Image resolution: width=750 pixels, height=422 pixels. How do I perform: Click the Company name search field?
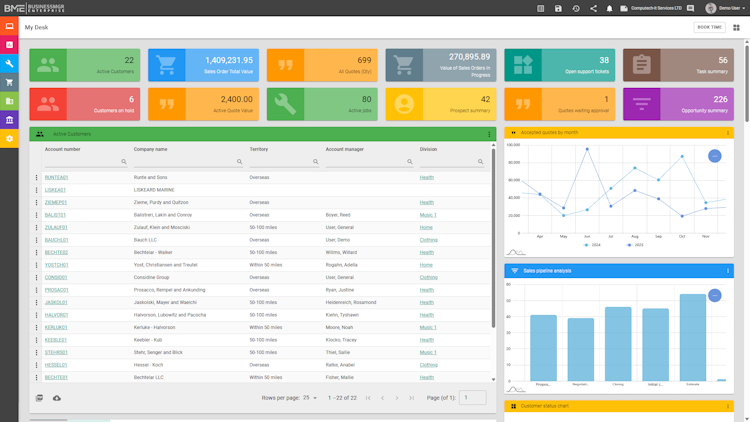point(188,162)
